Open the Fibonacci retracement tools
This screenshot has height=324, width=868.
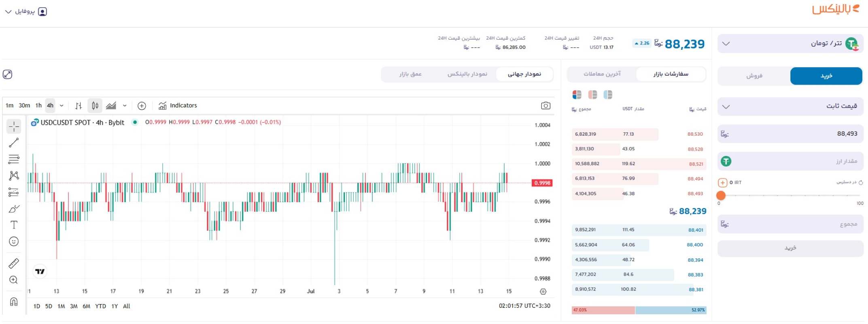click(14, 159)
